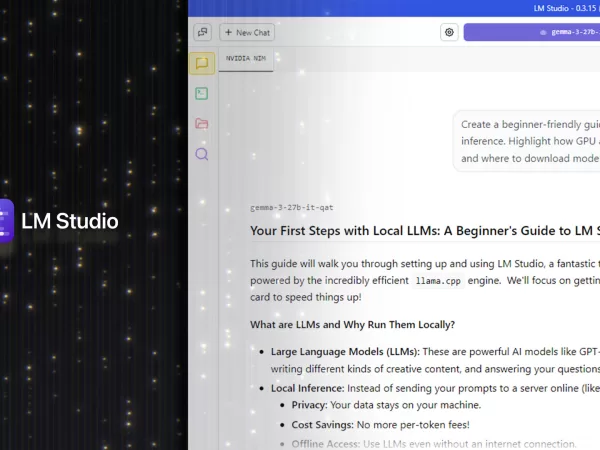Select the user prompt message bubble
This screenshot has width=600, height=450.
point(527,141)
